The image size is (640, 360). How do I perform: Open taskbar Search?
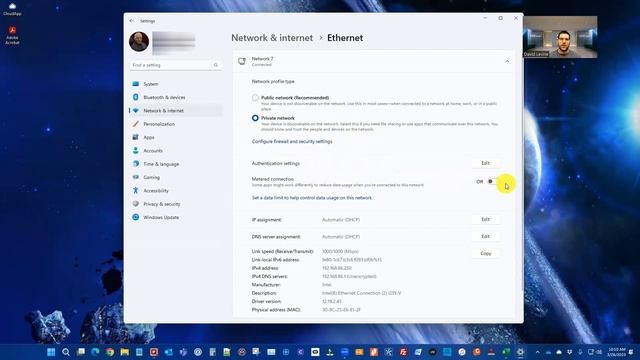click(x=66, y=352)
